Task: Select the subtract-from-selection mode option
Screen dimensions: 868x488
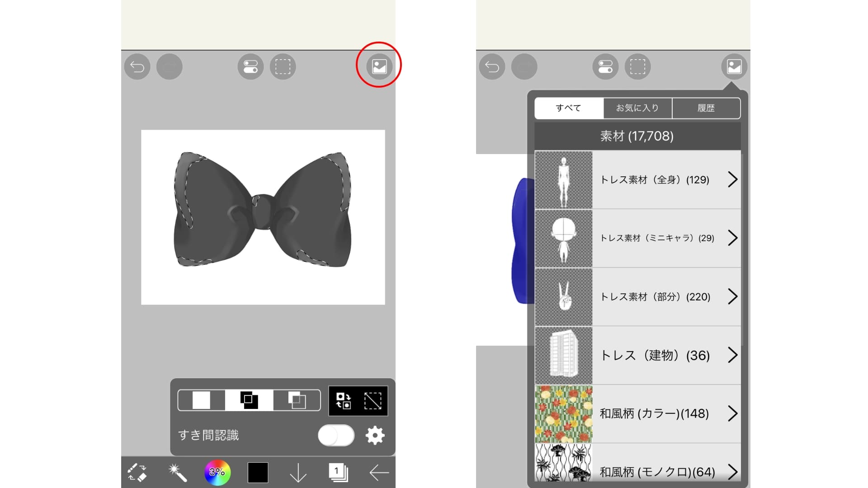Action: pos(296,400)
